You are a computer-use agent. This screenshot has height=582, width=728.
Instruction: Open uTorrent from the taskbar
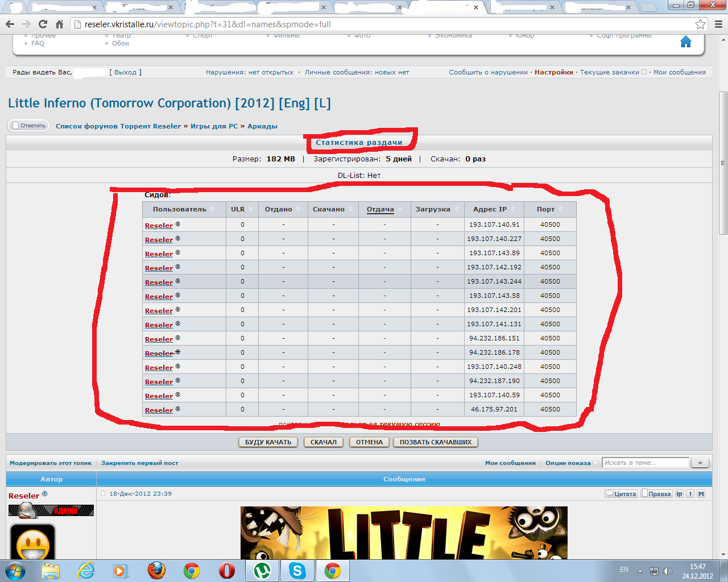click(x=262, y=570)
